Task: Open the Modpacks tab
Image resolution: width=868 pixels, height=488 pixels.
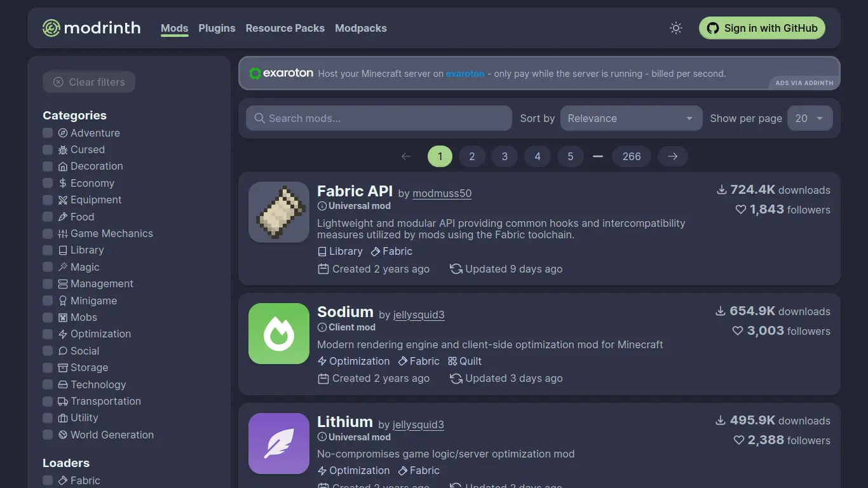Action: coord(361,28)
